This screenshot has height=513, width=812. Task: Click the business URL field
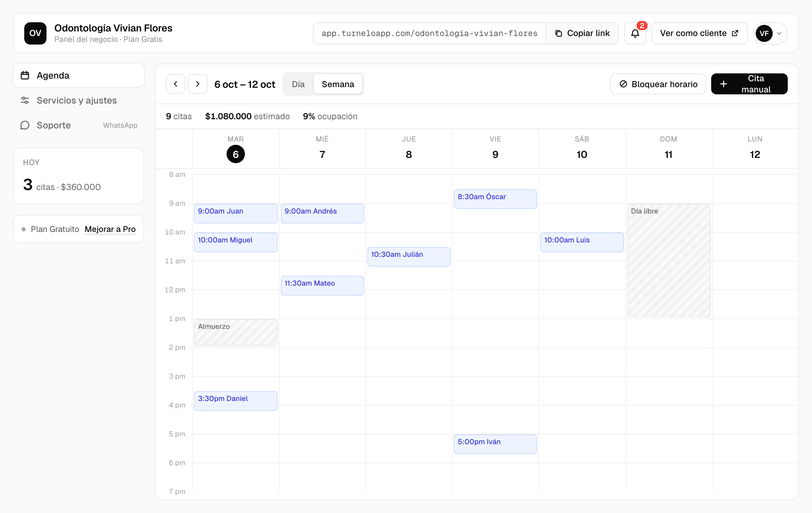[x=429, y=33]
